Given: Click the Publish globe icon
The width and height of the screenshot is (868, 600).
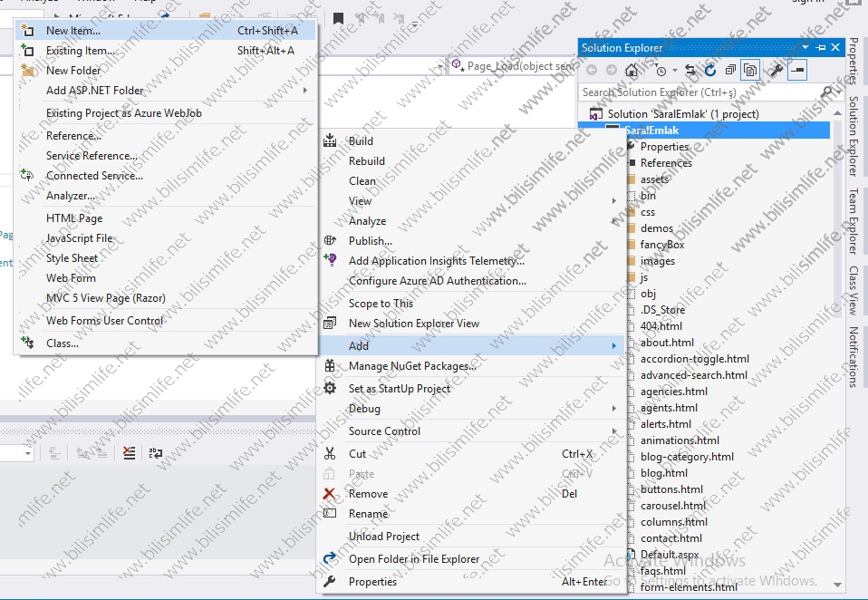Looking at the screenshot, I should coord(330,240).
